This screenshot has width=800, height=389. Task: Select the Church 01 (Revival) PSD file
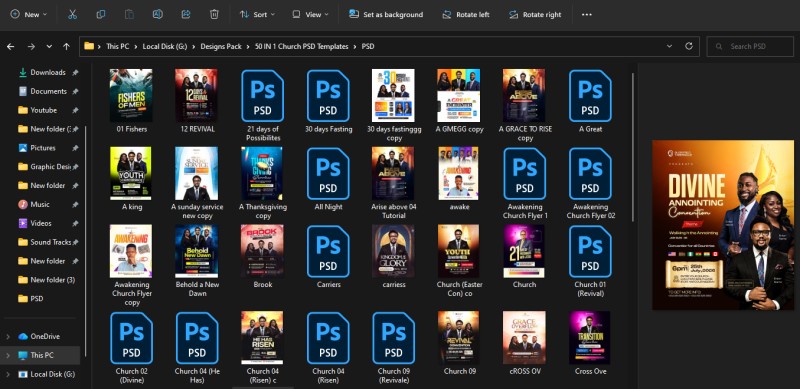[x=590, y=251]
